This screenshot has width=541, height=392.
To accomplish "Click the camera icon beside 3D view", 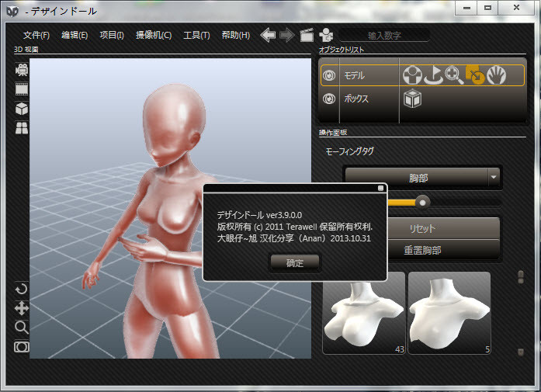I will point(22,70).
